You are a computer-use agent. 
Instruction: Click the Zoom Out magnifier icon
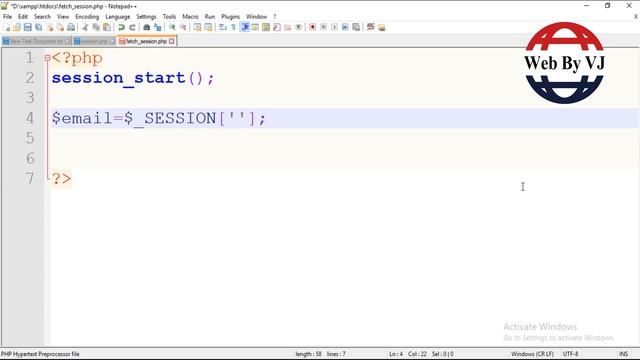pyautogui.click(x=183, y=27)
